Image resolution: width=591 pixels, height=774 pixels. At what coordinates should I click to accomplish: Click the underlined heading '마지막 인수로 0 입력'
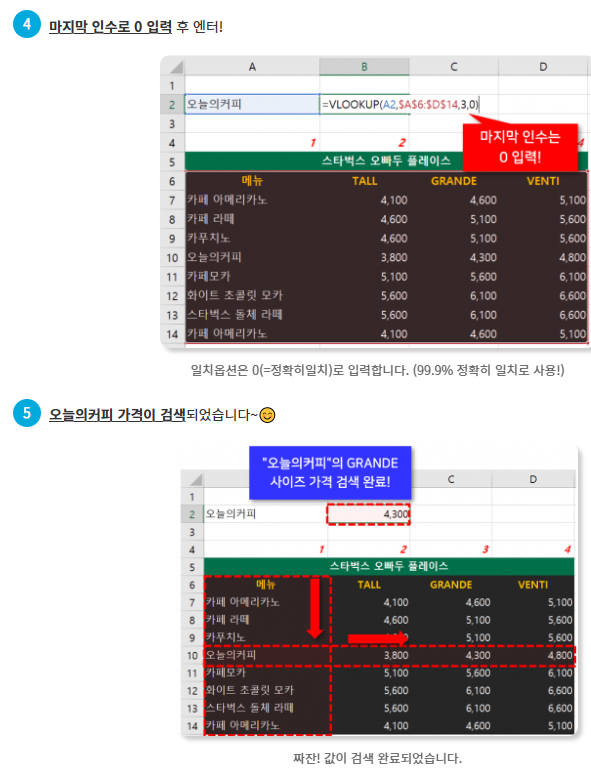pos(110,26)
